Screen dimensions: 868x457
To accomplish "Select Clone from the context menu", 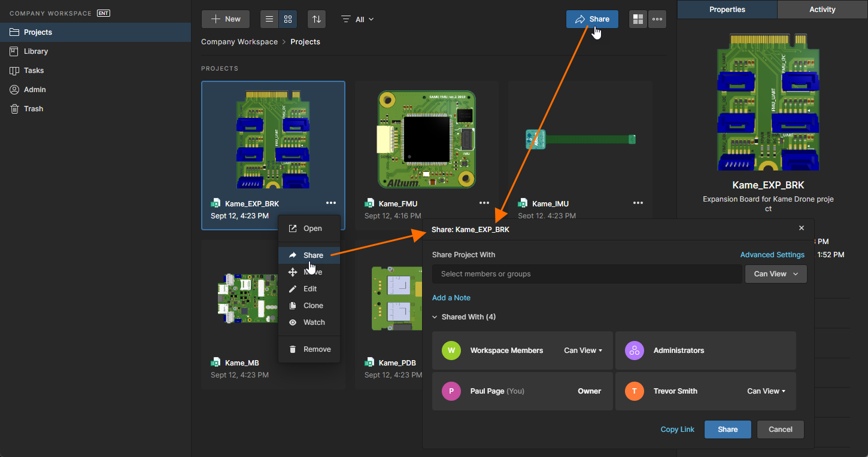I will click(x=312, y=305).
